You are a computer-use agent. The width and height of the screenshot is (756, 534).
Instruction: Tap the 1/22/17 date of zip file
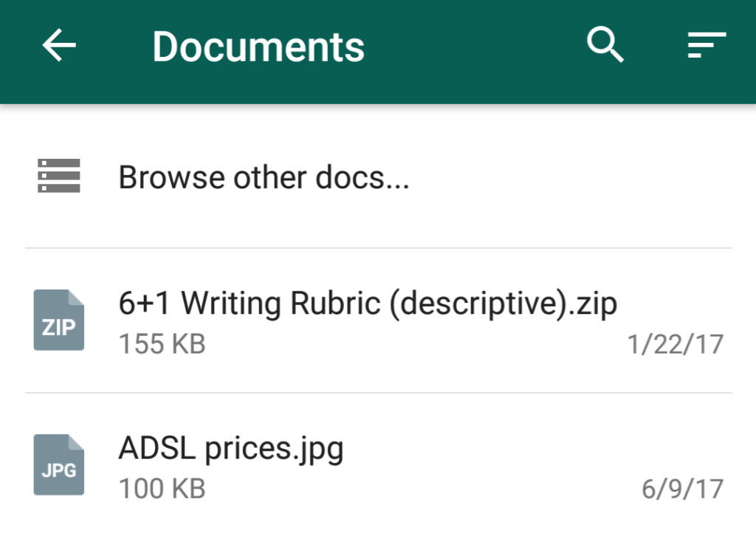[x=675, y=344]
